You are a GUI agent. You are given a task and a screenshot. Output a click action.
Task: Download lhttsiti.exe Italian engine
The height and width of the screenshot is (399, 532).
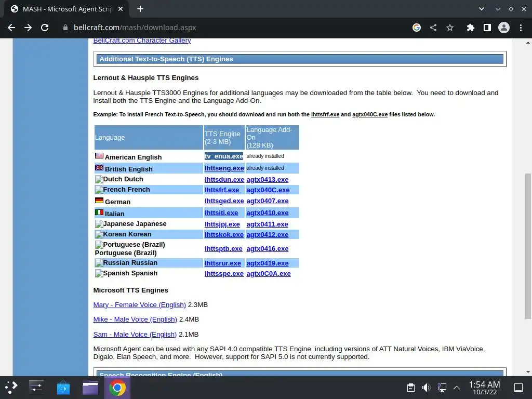221,213
